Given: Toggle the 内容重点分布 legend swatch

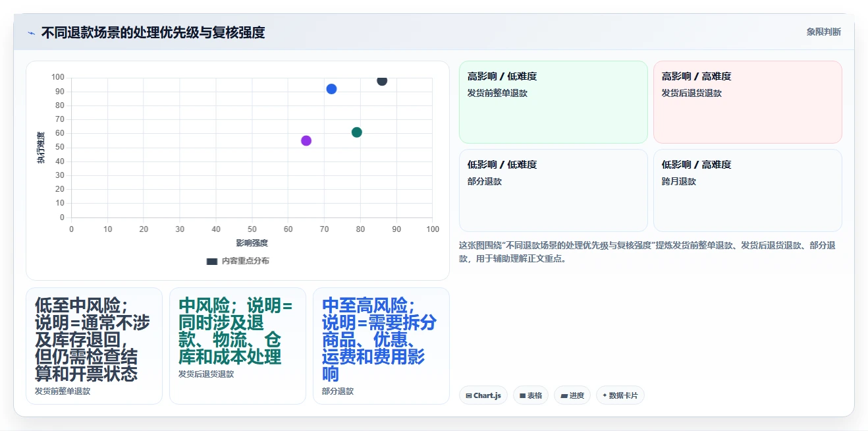Looking at the screenshot, I should click(211, 261).
